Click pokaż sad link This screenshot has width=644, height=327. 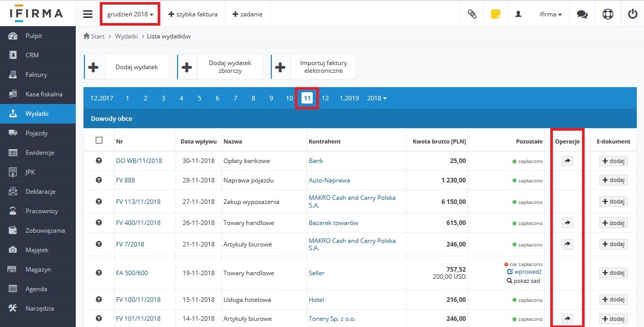coord(524,281)
